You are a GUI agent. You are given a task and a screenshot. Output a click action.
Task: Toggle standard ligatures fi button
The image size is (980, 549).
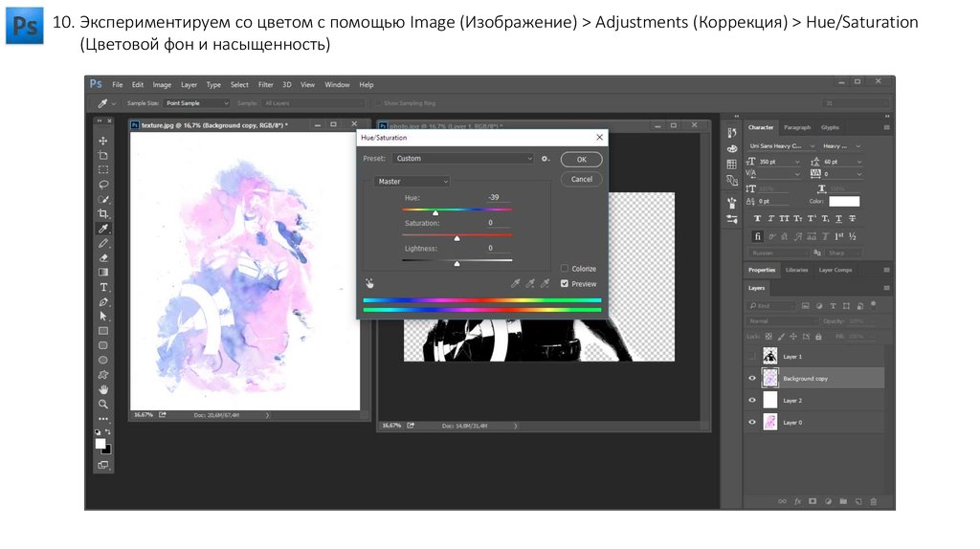[758, 236]
